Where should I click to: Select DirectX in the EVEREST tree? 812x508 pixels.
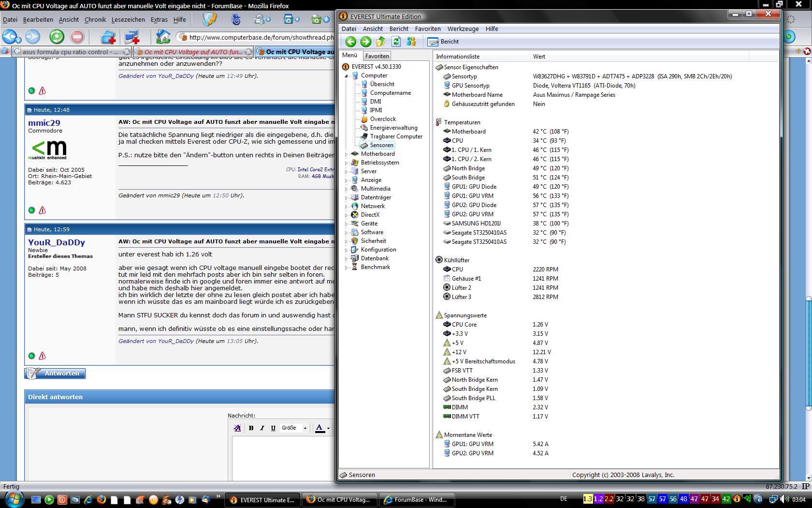coord(370,215)
